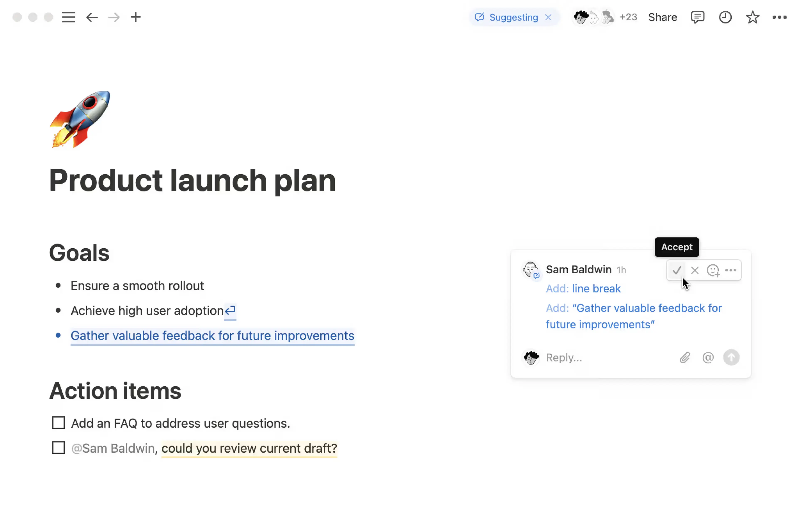Screen dimensions: 799x532
Task: Open the sidebar hamburger menu
Action: click(68, 17)
